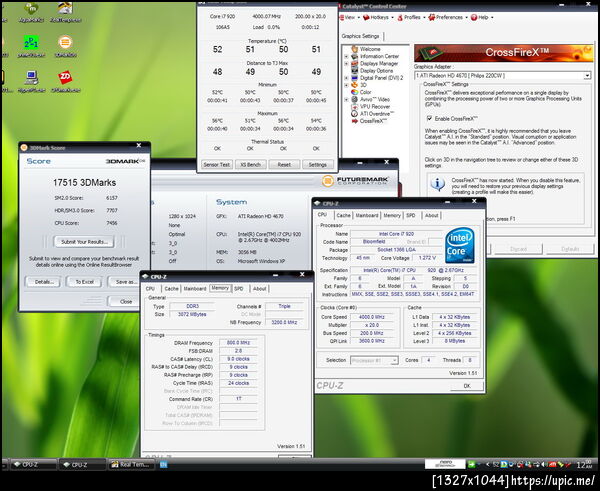
Task: Click the first CPU-Z taskbar button
Action: pyautogui.click(x=34, y=465)
